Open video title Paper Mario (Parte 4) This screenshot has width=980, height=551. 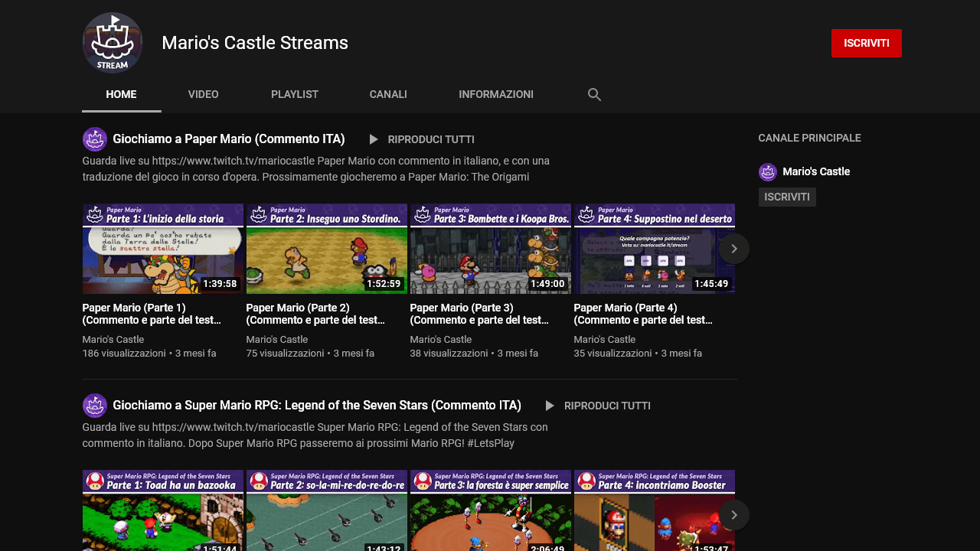[x=643, y=314]
